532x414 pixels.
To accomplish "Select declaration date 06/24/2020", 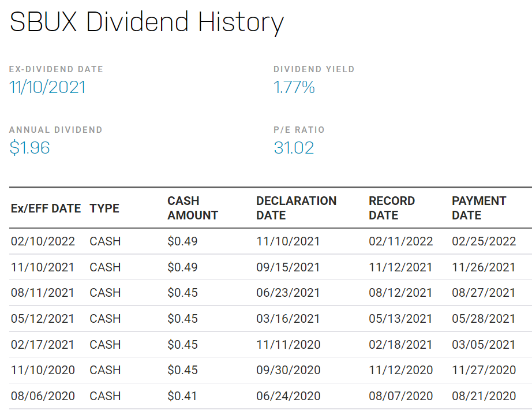I will [289, 396].
